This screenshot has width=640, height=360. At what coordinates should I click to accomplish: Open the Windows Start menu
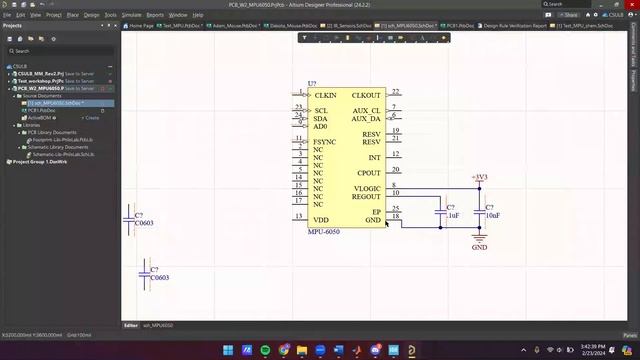(228, 350)
